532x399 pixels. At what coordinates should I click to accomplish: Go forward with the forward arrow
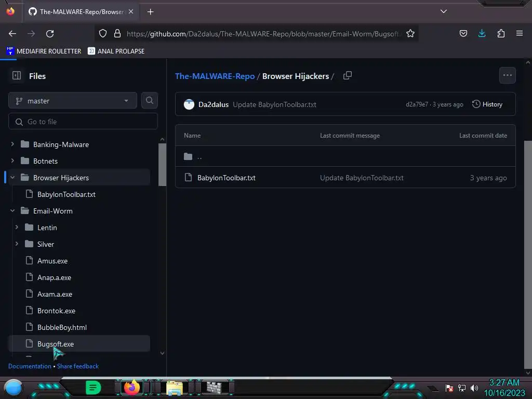31,34
